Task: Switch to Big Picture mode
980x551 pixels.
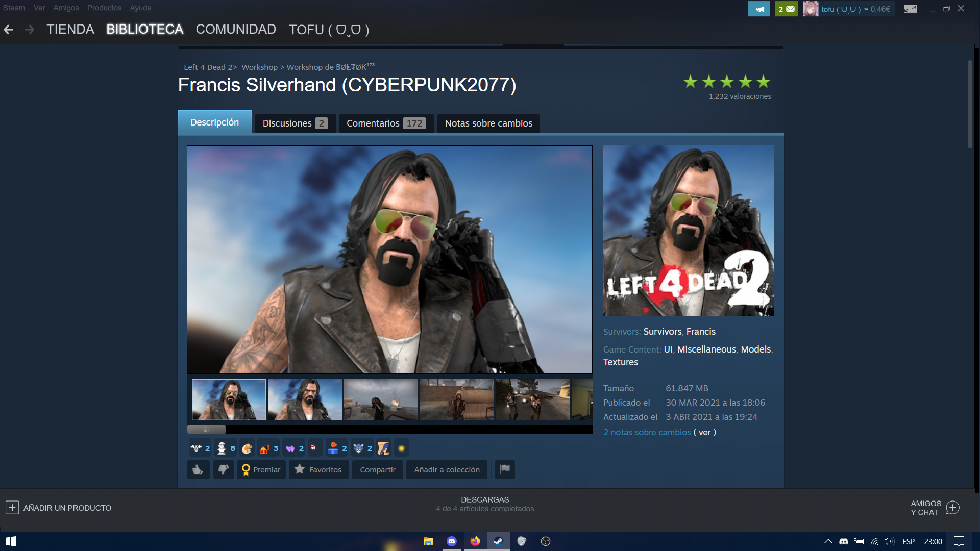Action: coord(910,9)
